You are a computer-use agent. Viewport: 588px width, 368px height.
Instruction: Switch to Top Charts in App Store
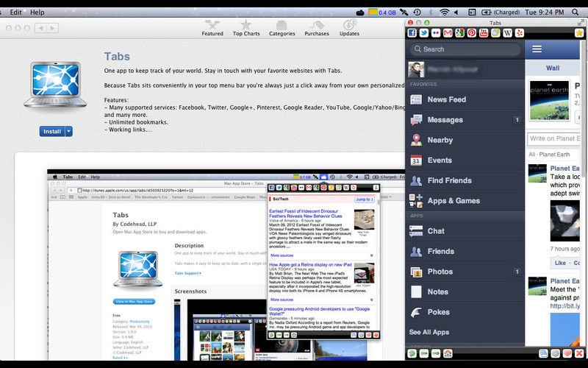246,28
